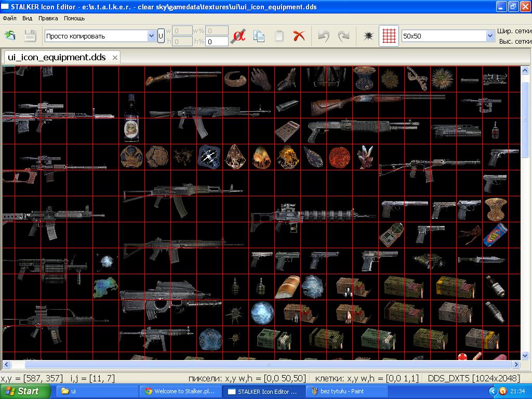This screenshot has width=532, height=399.
Task: Select the MP5 submachine gun icon
Action: pyautogui.click(x=156, y=338)
